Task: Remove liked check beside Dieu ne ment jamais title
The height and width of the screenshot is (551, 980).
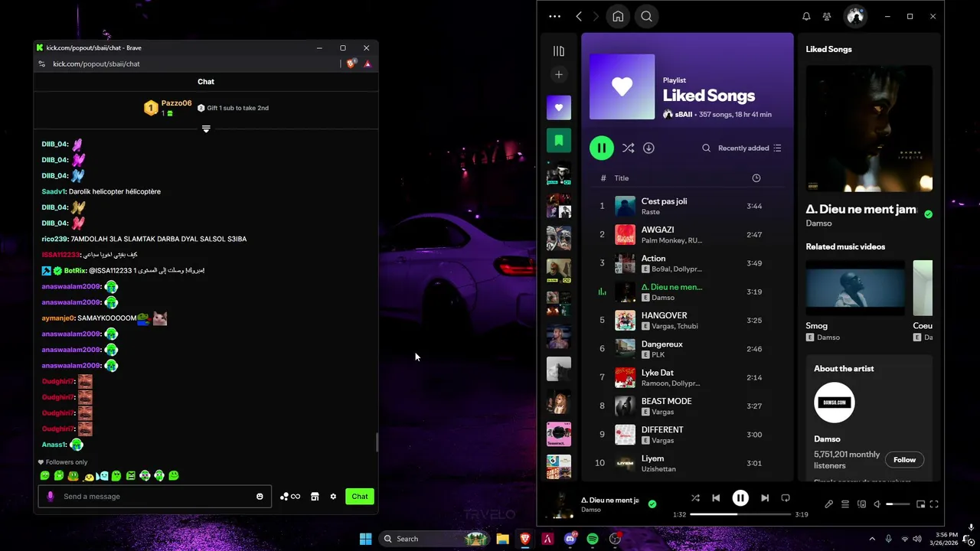Action: [928, 214]
